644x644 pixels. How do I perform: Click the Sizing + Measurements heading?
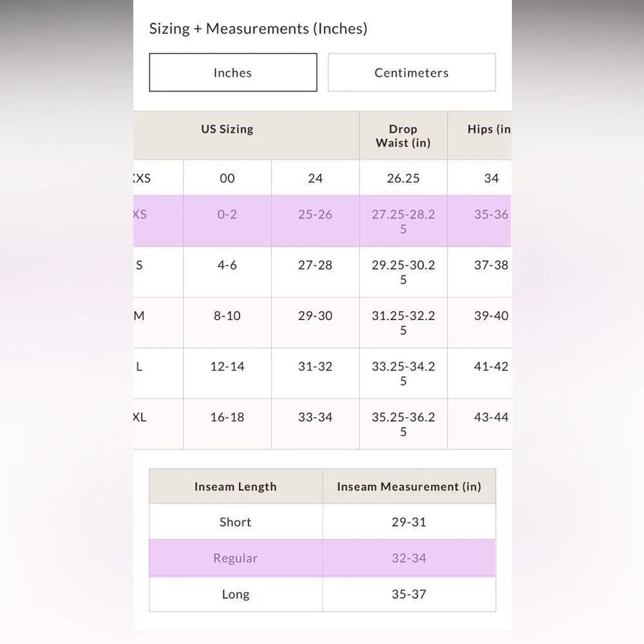click(x=258, y=28)
